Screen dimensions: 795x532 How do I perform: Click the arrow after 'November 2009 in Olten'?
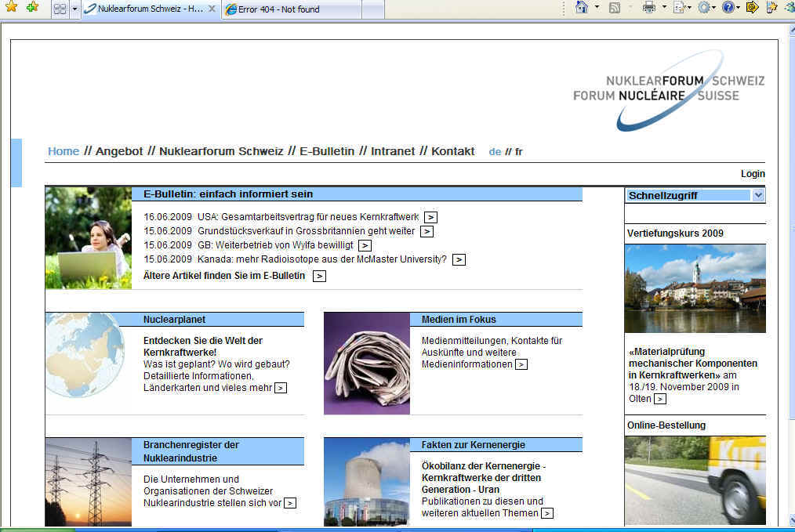tap(659, 400)
